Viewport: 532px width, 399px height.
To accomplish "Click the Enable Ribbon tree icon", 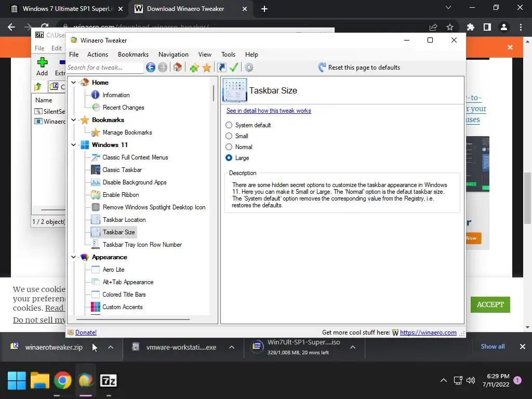I will pyautogui.click(x=96, y=195).
